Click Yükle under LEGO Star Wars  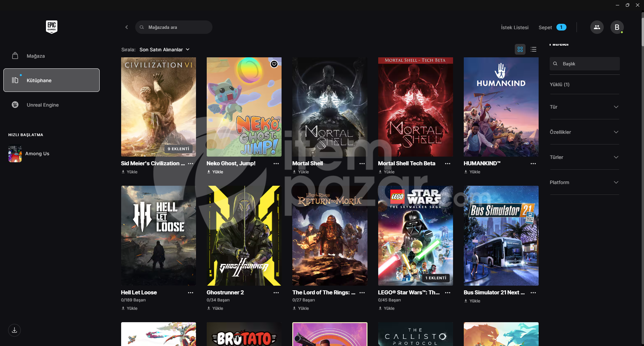[387, 308]
